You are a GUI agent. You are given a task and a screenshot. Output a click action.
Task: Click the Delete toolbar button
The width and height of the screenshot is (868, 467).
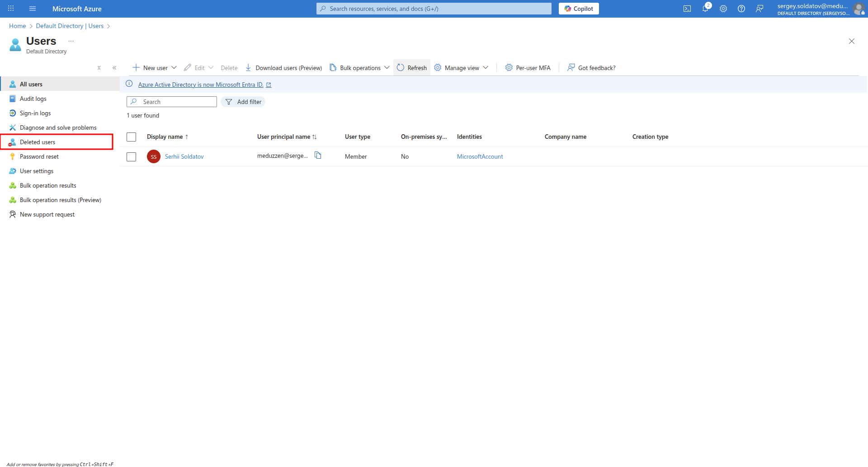pos(229,68)
